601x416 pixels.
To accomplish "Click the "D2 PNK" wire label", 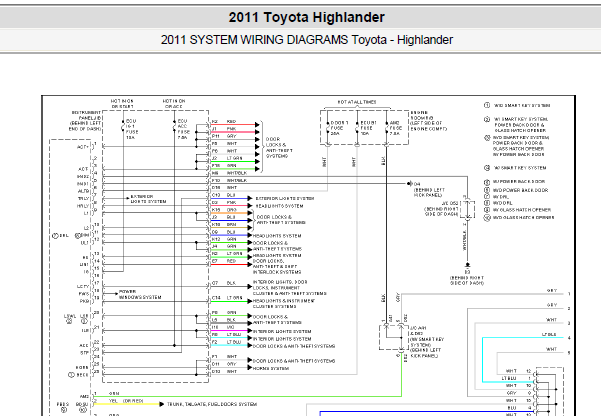I will [x=224, y=202].
